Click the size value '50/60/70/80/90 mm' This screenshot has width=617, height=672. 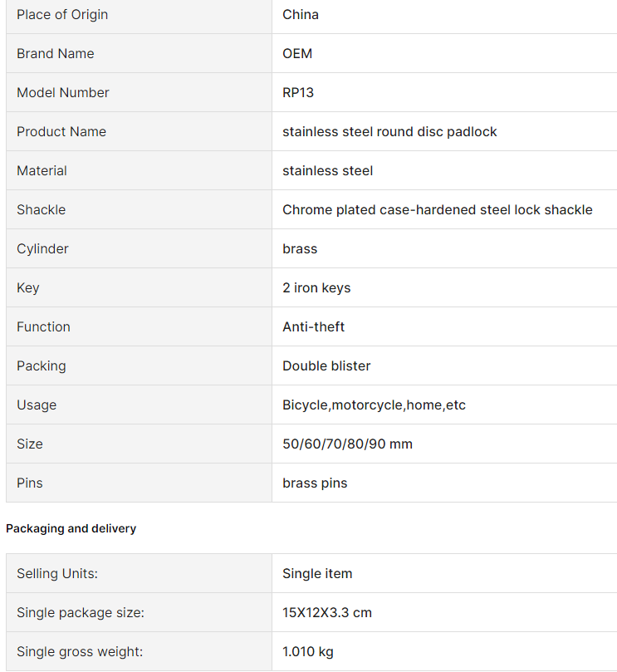point(347,444)
